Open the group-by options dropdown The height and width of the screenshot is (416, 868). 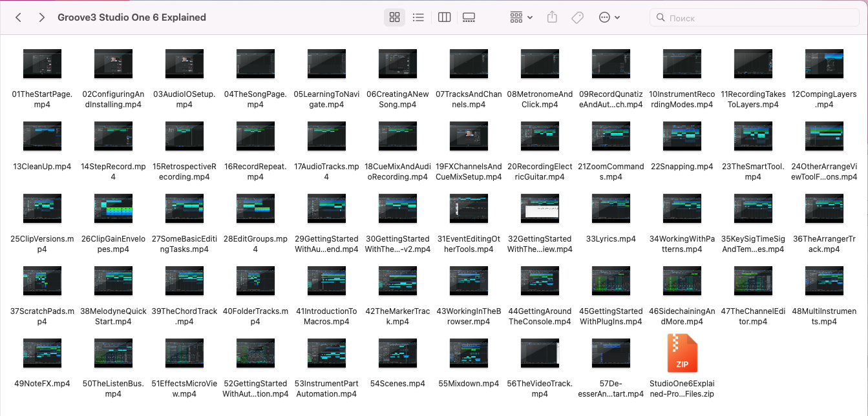pyautogui.click(x=521, y=17)
